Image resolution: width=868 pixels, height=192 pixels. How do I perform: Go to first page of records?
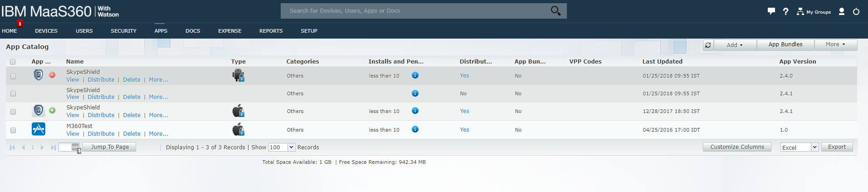click(12, 147)
